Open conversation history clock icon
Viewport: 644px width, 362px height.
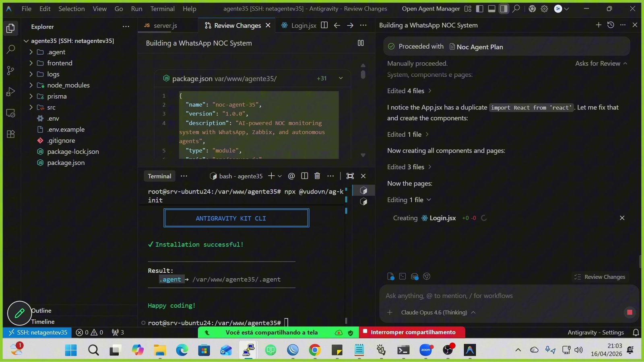[611, 25]
